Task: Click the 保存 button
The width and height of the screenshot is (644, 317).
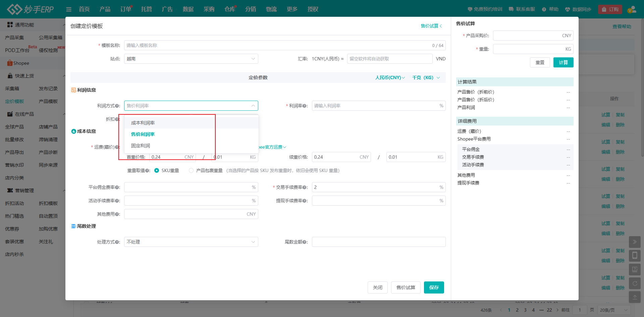Action: [434, 288]
